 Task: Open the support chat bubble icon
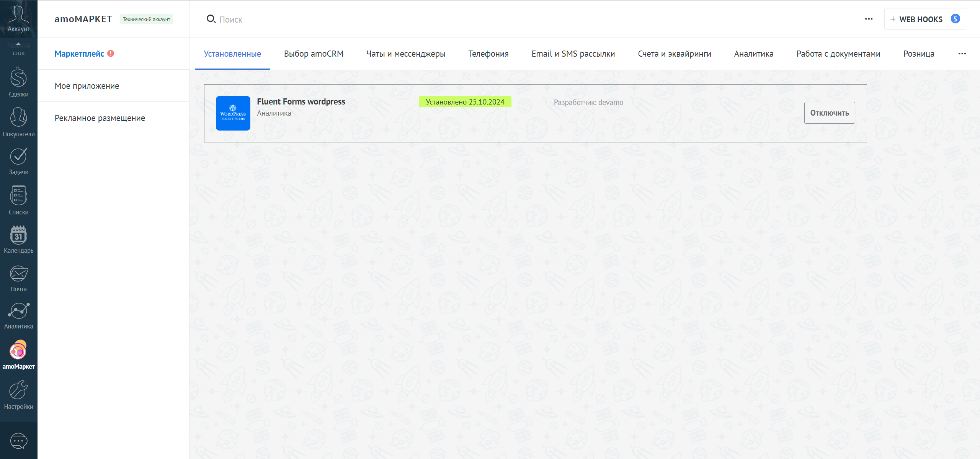tap(18, 441)
